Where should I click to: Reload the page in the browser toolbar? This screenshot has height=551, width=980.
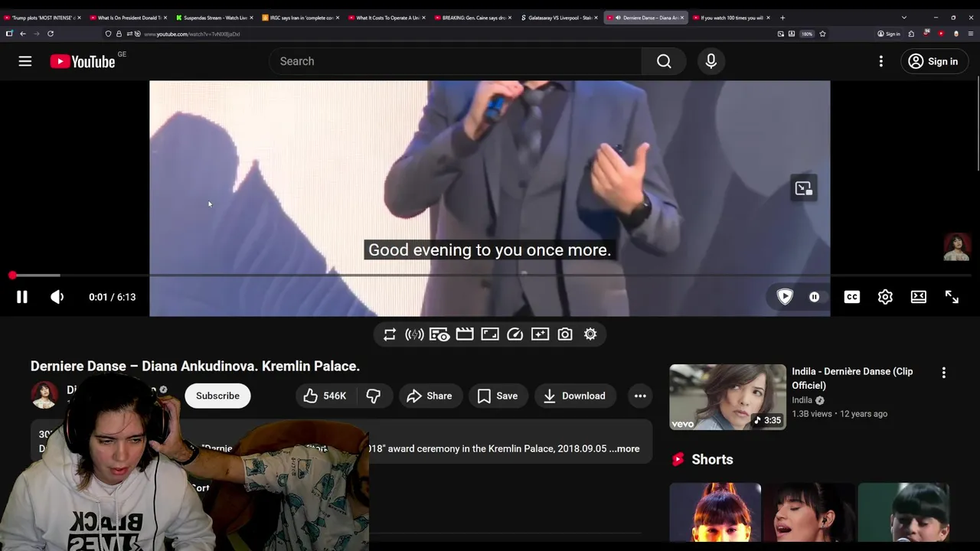(51, 34)
